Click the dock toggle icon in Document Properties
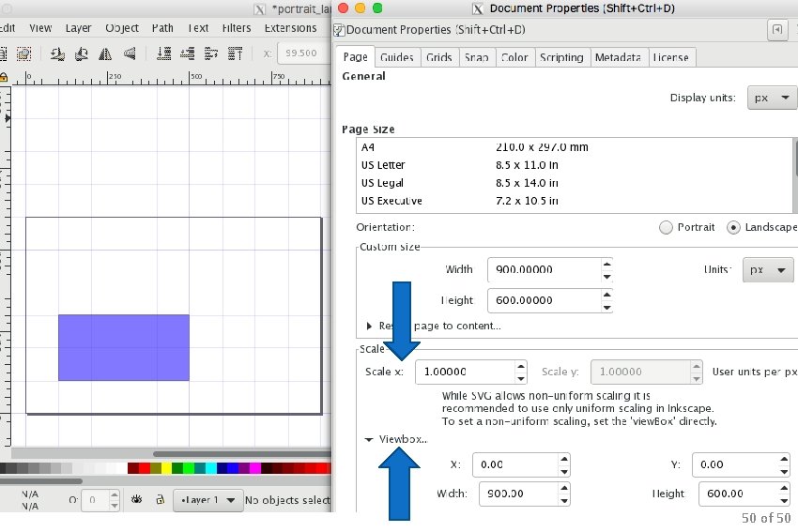The width and height of the screenshot is (798, 532). point(777,29)
